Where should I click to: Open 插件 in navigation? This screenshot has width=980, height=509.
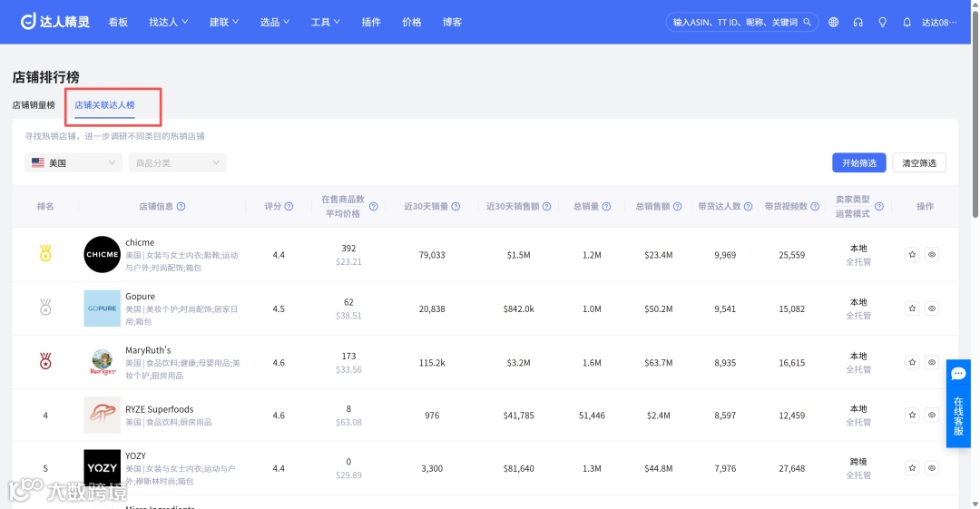[x=371, y=22]
